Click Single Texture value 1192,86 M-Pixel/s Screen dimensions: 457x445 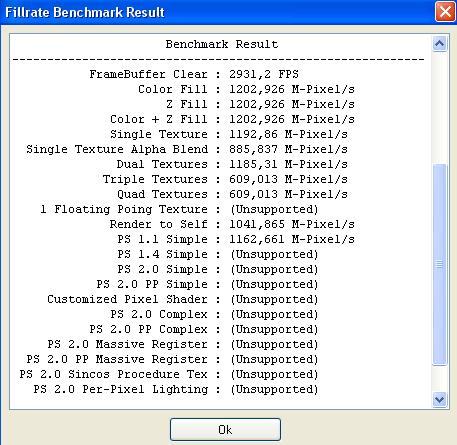pyautogui.click(x=288, y=134)
